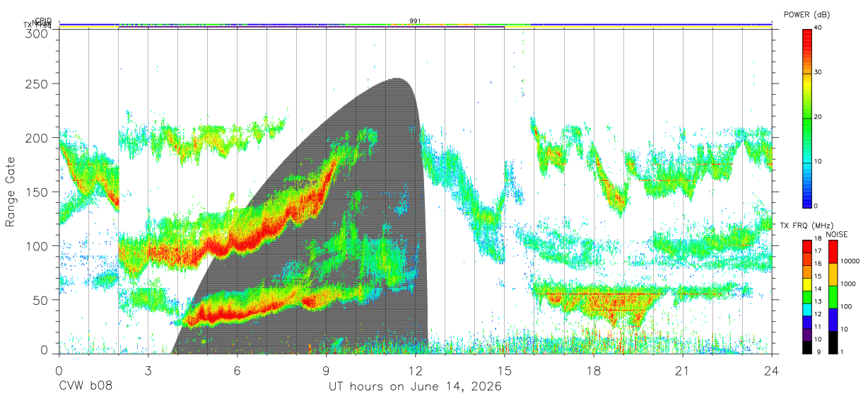Click the '10000' NOISE scale label
The height and width of the screenshot is (401, 868).
tap(849, 261)
